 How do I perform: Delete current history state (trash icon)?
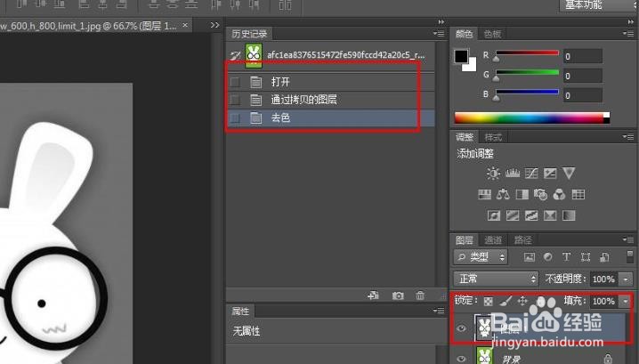pos(420,295)
